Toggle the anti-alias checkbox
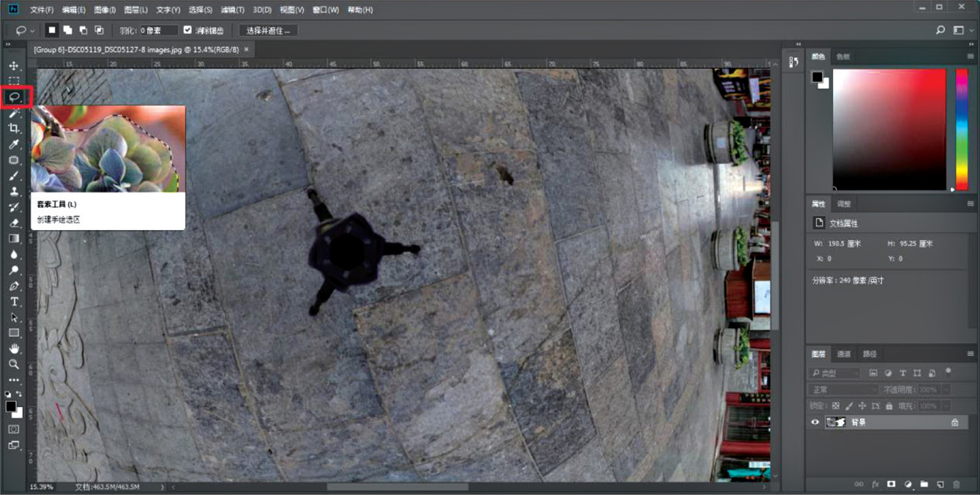The height and width of the screenshot is (495, 980). (x=188, y=30)
